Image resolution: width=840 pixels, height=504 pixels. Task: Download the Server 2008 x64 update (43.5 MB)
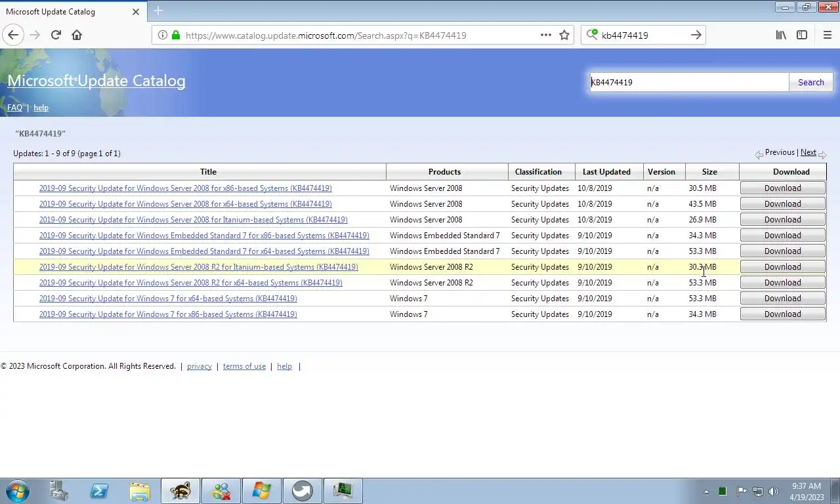click(x=782, y=204)
